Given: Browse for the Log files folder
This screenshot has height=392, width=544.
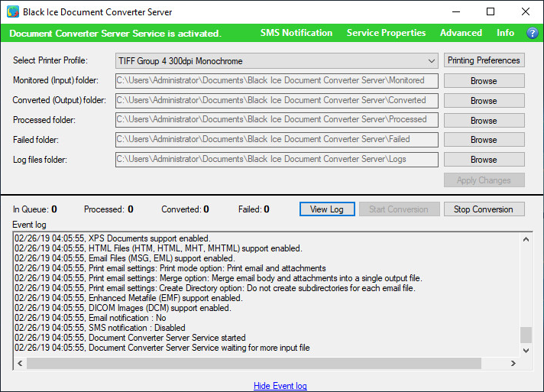Looking at the screenshot, I should [484, 160].
